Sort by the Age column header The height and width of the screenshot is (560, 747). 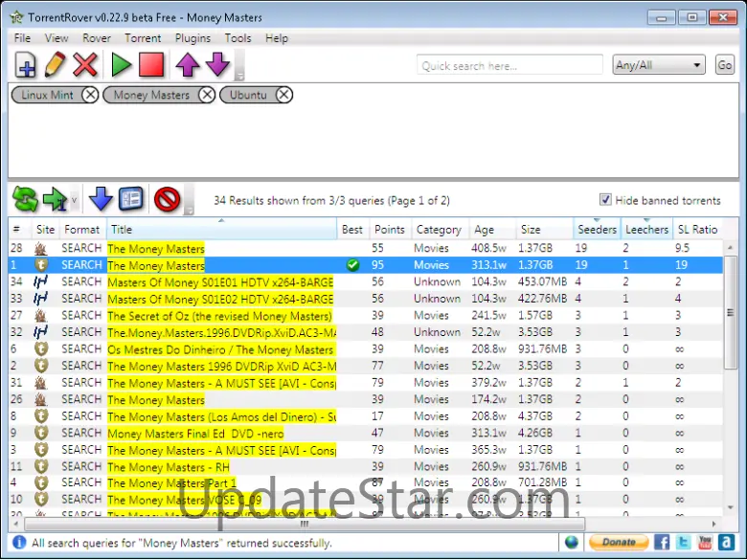click(492, 230)
